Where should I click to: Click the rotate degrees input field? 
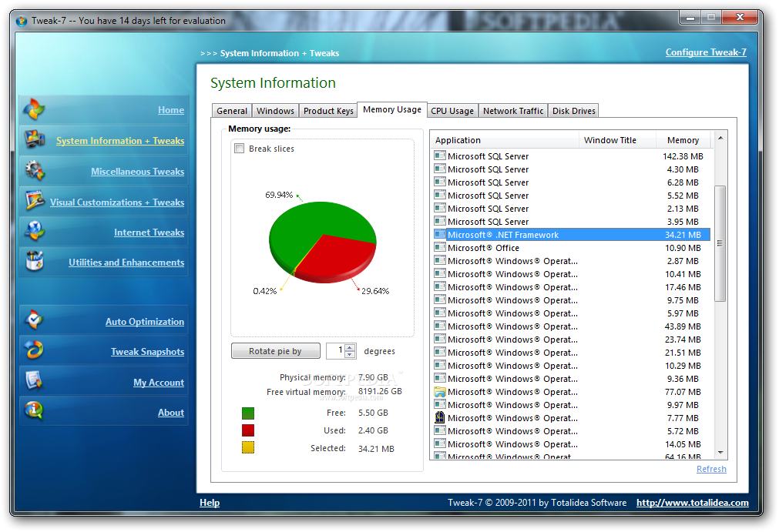336,351
